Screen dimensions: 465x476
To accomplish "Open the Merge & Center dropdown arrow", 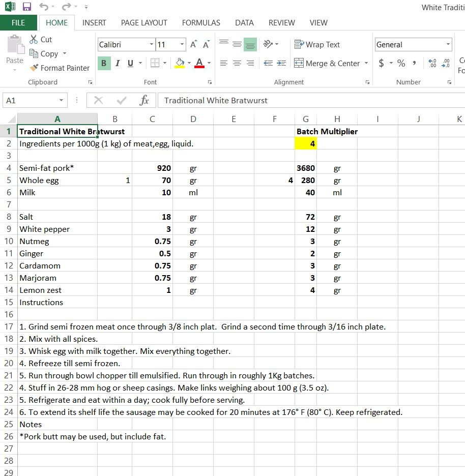I will click(366, 63).
